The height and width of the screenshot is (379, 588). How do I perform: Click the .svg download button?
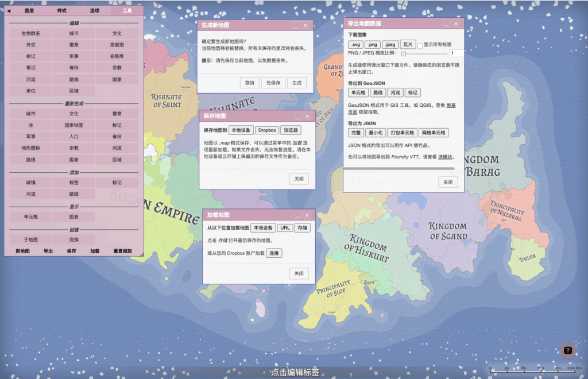click(x=355, y=44)
